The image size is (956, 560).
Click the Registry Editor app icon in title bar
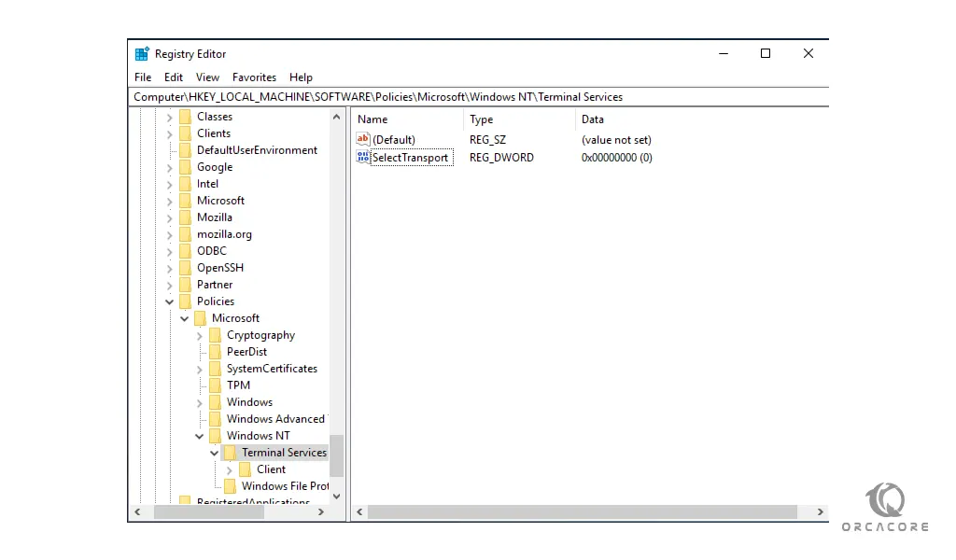[142, 53]
